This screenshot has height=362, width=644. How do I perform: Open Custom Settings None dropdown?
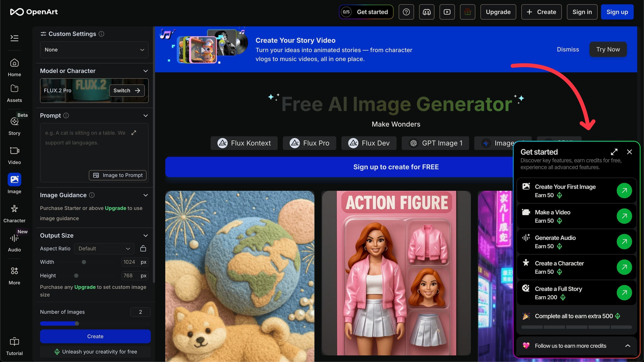coord(94,50)
